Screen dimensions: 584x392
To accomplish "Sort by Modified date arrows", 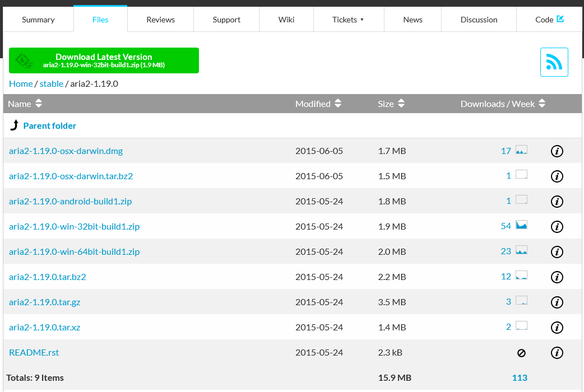I will (337, 103).
